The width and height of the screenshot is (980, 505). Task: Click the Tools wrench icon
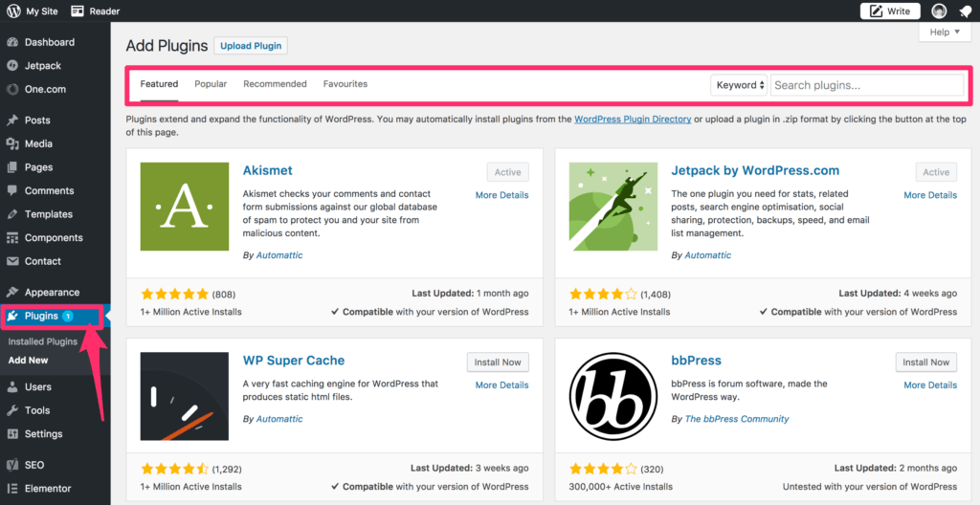tap(11, 410)
